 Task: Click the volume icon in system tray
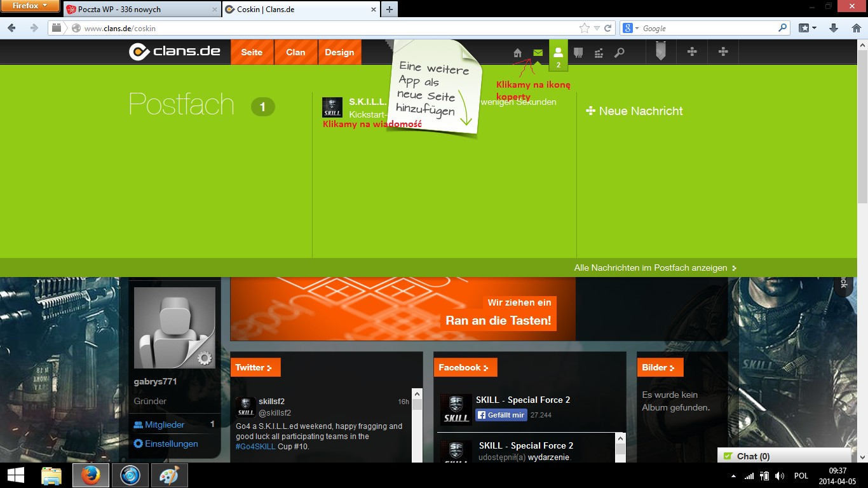pyautogui.click(x=780, y=475)
